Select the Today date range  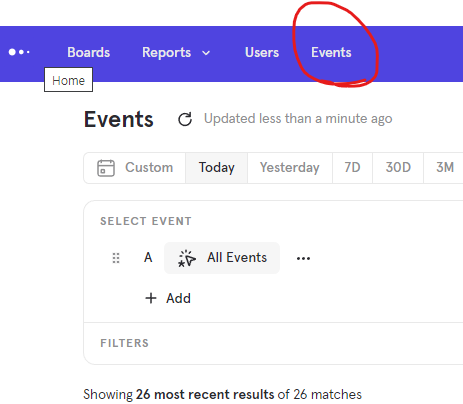tap(217, 168)
